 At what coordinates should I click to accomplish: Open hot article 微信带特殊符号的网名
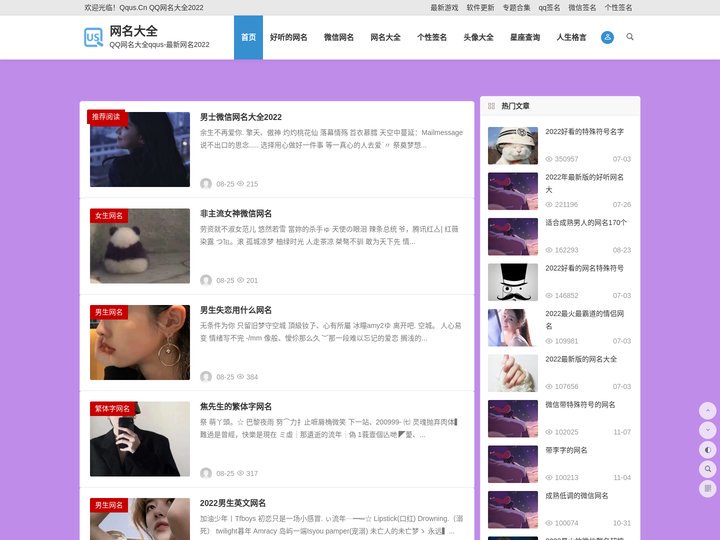point(580,405)
